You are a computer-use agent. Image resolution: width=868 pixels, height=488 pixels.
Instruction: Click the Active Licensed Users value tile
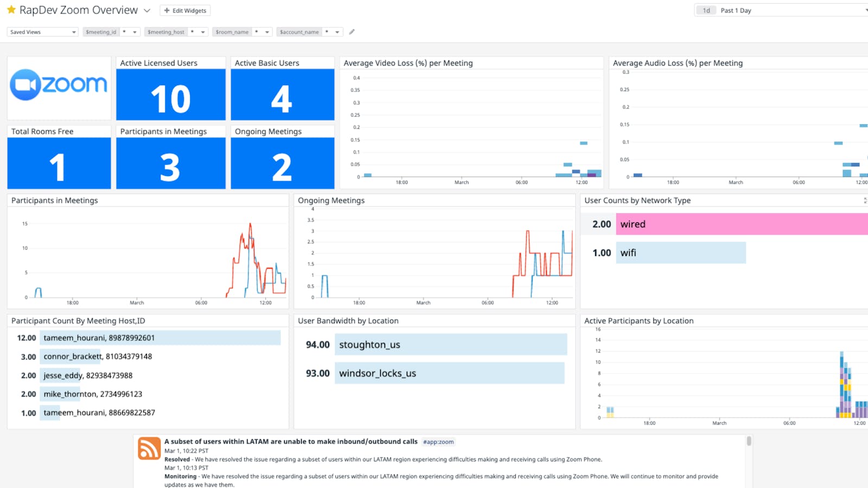pyautogui.click(x=171, y=94)
